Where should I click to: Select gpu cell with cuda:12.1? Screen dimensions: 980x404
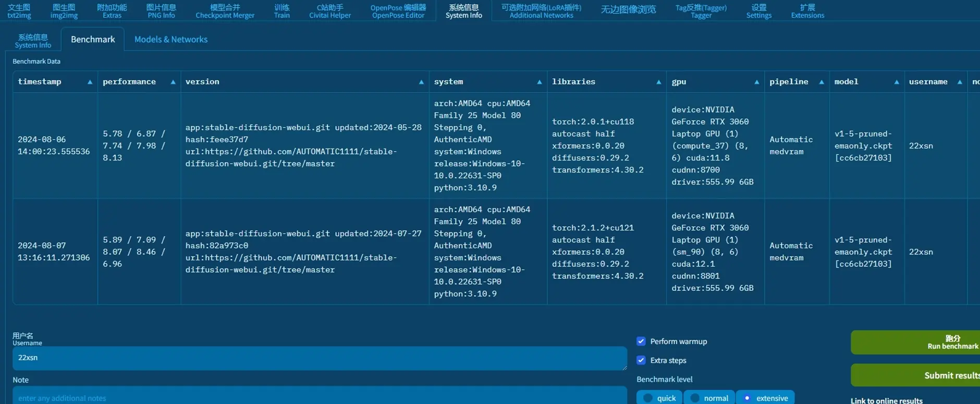[x=716, y=252]
